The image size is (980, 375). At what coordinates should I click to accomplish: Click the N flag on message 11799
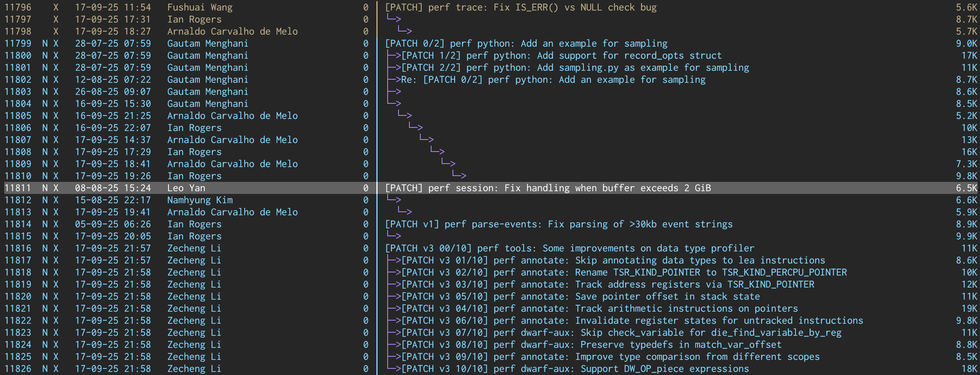coord(45,44)
